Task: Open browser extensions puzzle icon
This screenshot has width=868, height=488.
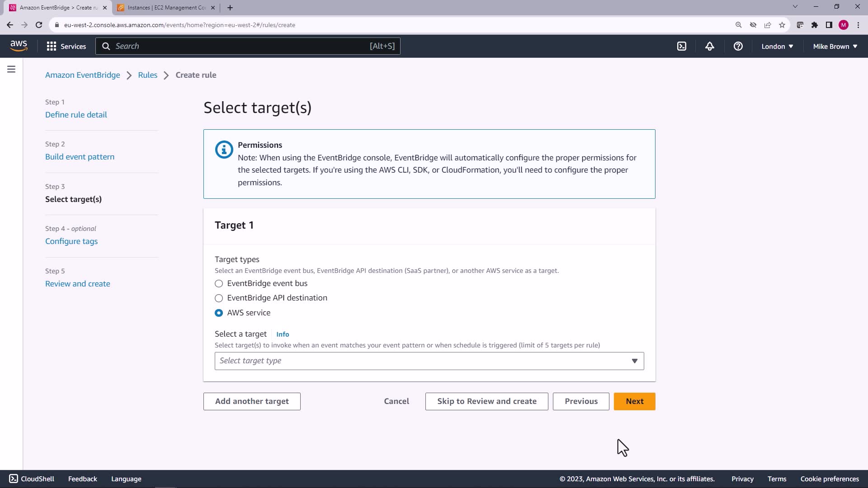Action: click(814, 25)
